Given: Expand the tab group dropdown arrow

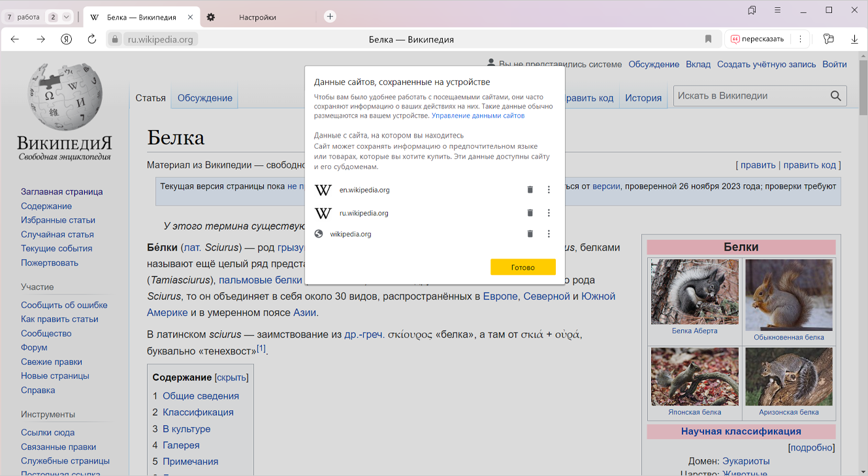Looking at the screenshot, I should (67, 17).
